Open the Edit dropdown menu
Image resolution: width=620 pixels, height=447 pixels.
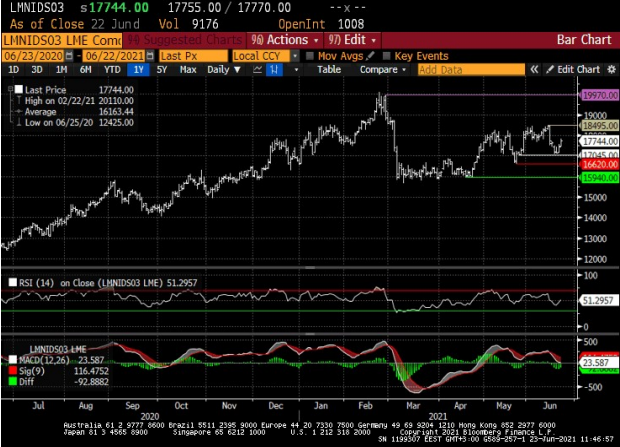tap(352, 40)
